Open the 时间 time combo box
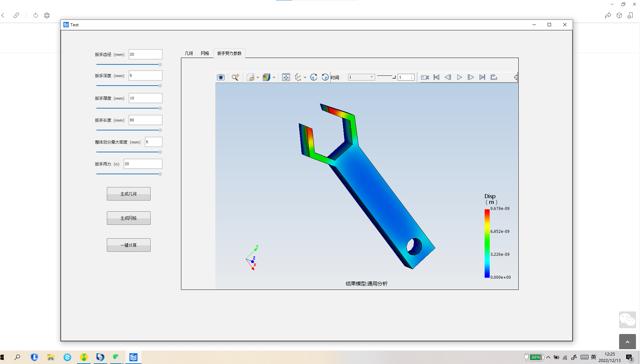 (361, 77)
